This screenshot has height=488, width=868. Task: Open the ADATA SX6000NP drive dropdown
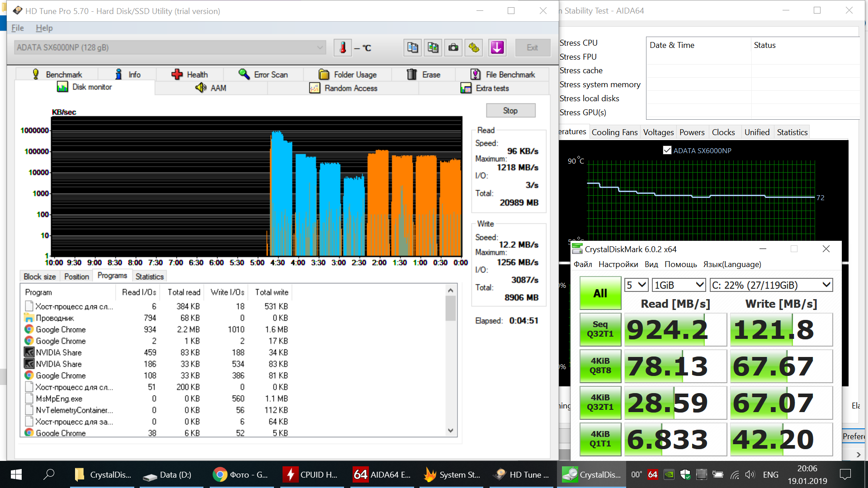click(320, 47)
